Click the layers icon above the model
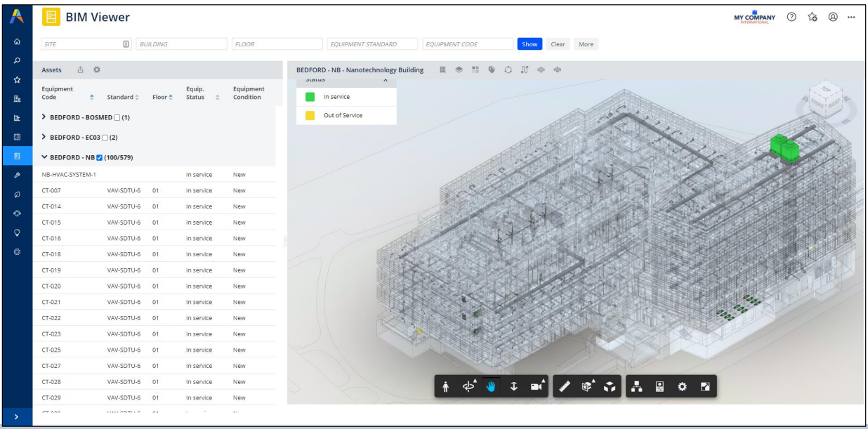868x429 pixels. [459, 70]
